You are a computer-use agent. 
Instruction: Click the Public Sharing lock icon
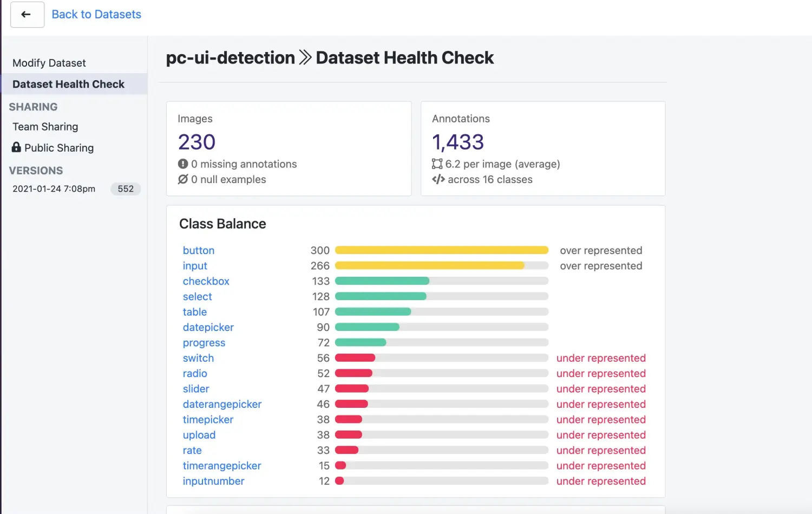pyautogui.click(x=16, y=147)
